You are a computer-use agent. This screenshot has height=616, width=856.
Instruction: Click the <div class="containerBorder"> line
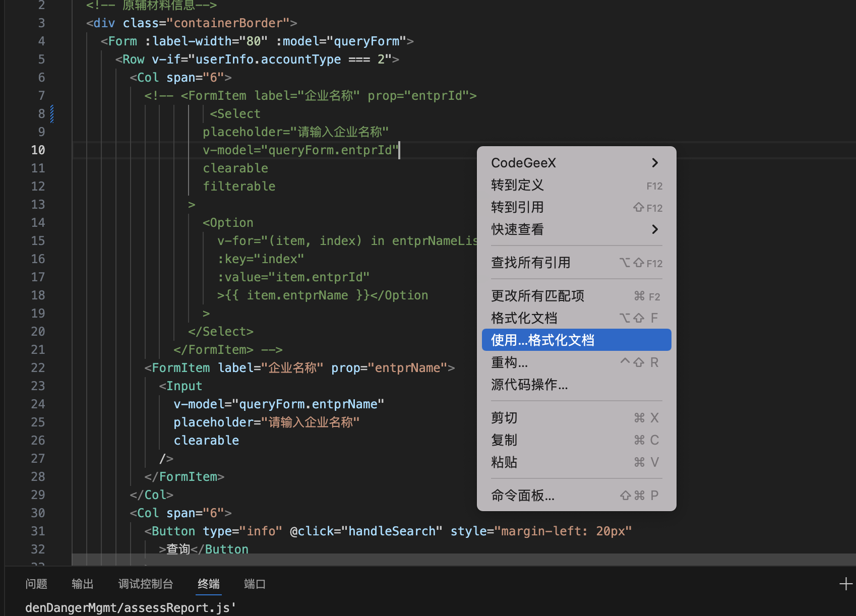tap(192, 23)
